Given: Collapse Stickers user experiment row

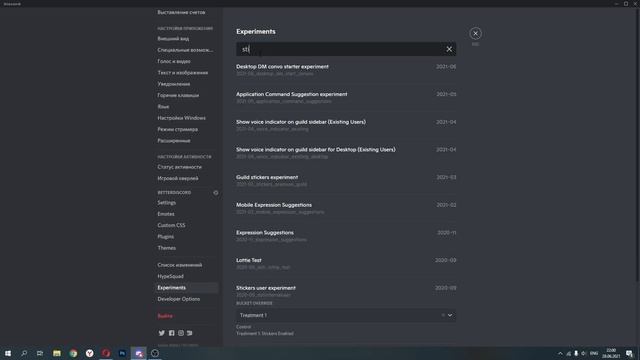Looking at the screenshot, I should click(346, 291).
